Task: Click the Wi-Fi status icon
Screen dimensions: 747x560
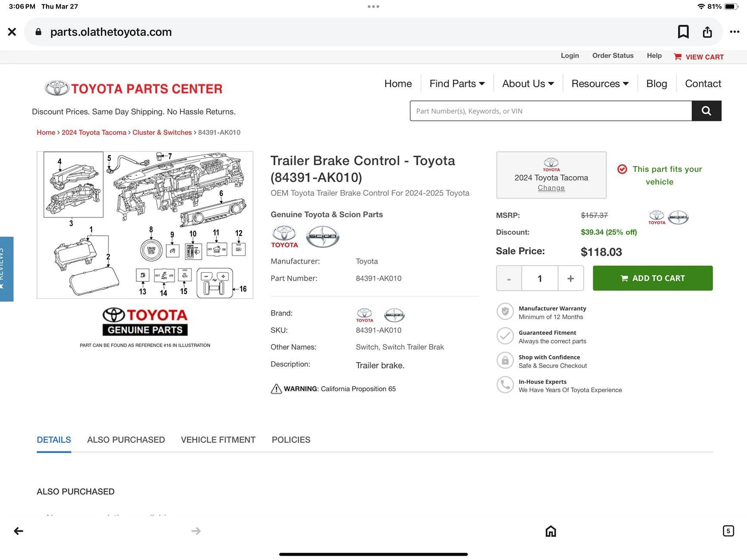Action: click(701, 6)
